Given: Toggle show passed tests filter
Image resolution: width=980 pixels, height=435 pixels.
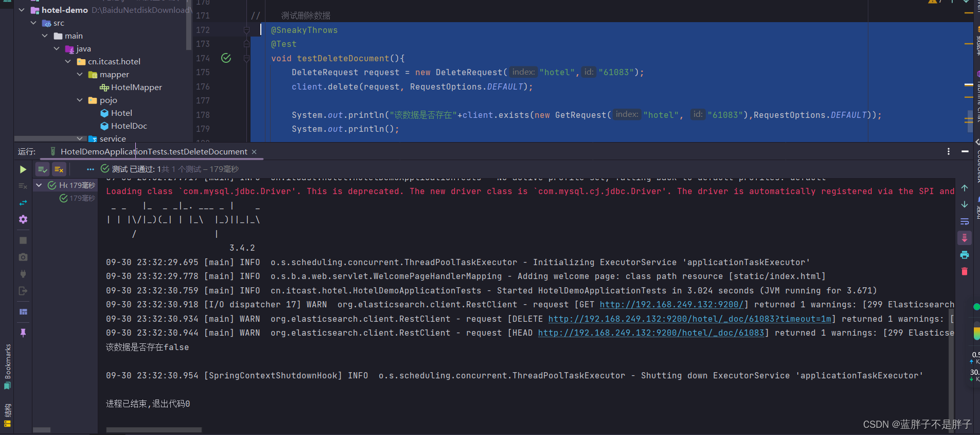Looking at the screenshot, I should (43, 169).
